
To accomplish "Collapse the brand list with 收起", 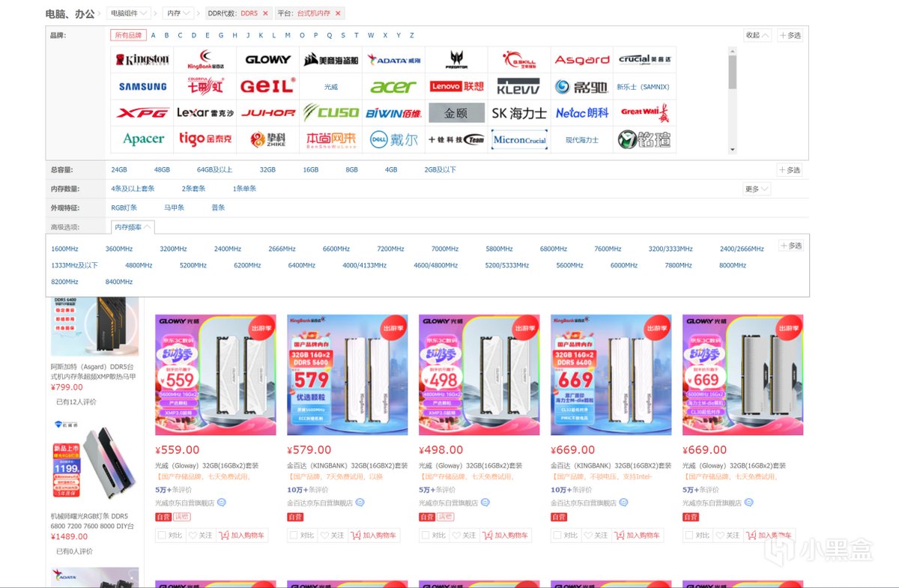I will tap(757, 35).
